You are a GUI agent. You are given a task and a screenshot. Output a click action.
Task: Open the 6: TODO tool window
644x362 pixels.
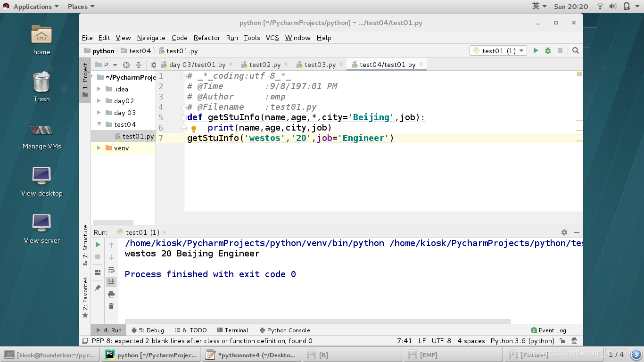190,330
